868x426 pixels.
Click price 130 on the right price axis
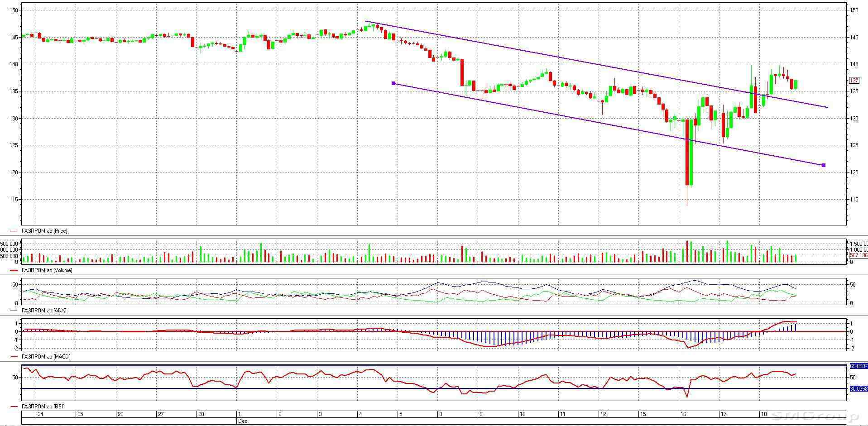click(854, 119)
